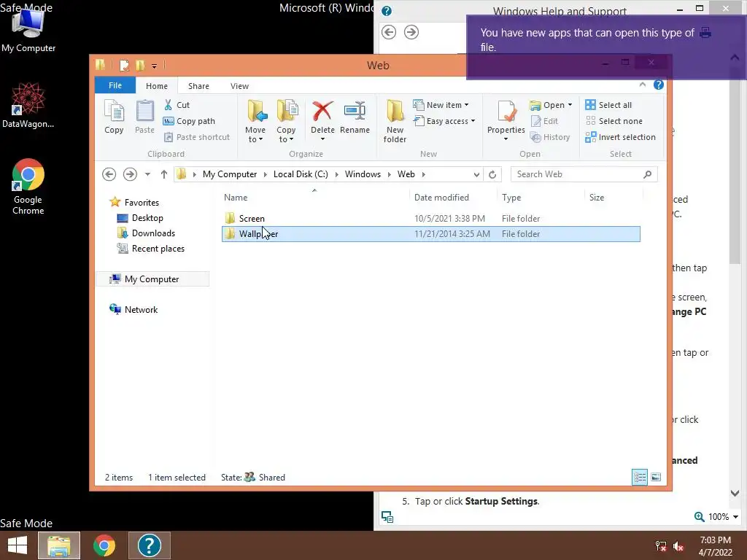747x560 pixels.
Task: Open the File menu tab
Action: (x=115, y=85)
